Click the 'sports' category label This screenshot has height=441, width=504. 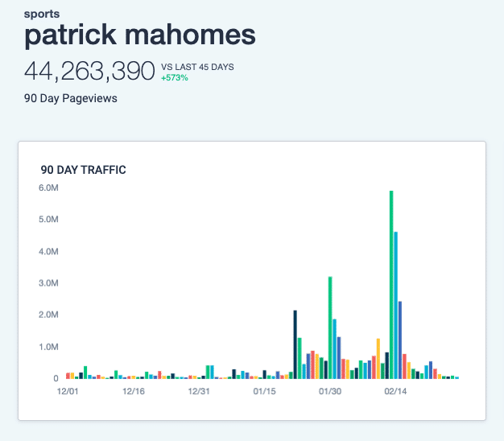pyautogui.click(x=42, y=14)
